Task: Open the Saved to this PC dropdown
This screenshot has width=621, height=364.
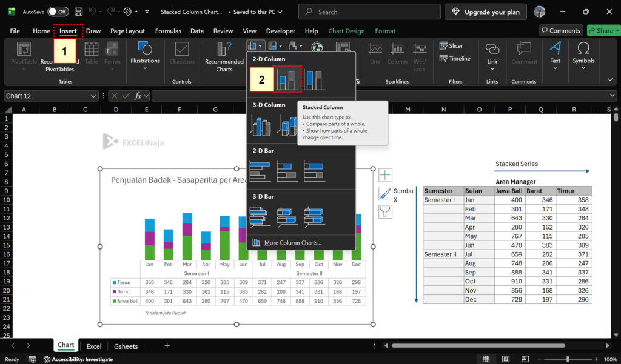Action: coord(257,12)
